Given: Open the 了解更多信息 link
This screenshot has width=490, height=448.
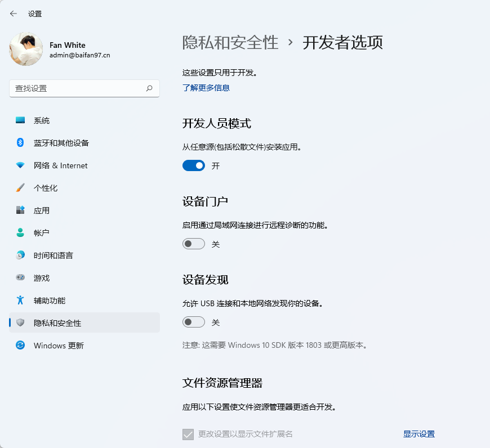Looking at the screenshot, I should pyautogui.click(x=206, y=88).
